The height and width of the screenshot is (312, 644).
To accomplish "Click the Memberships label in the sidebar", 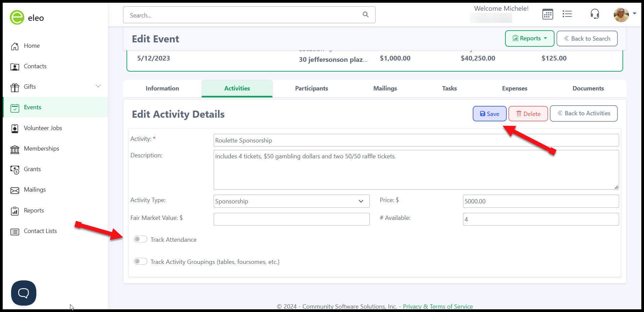I will click(41, 149).
